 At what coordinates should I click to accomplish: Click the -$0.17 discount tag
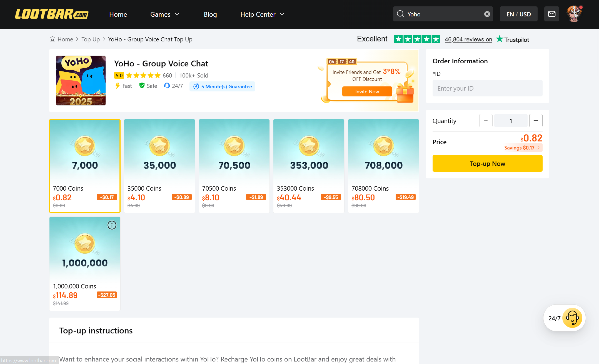click(x=107, y=197)
